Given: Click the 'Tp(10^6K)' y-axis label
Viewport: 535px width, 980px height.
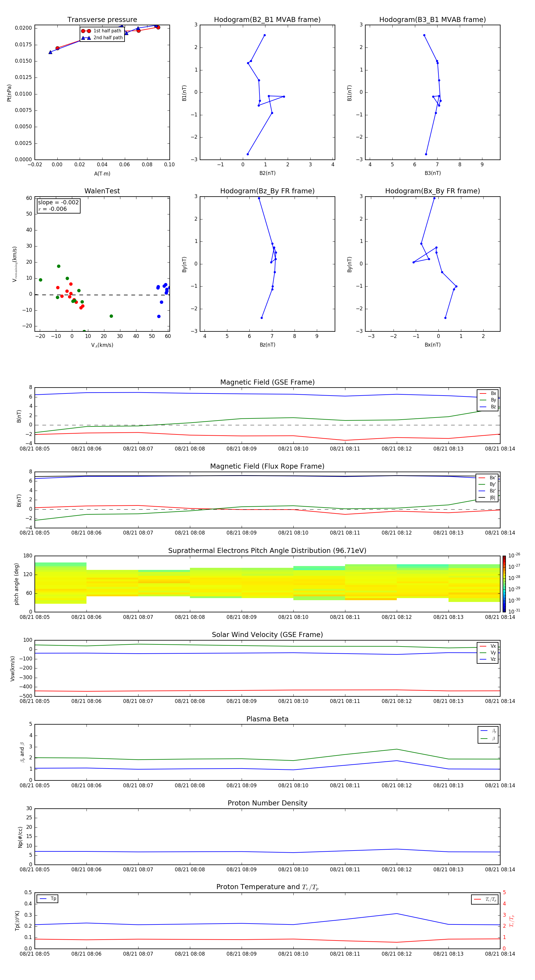Looking at the screenshot, I should click(x=17, y=921).
